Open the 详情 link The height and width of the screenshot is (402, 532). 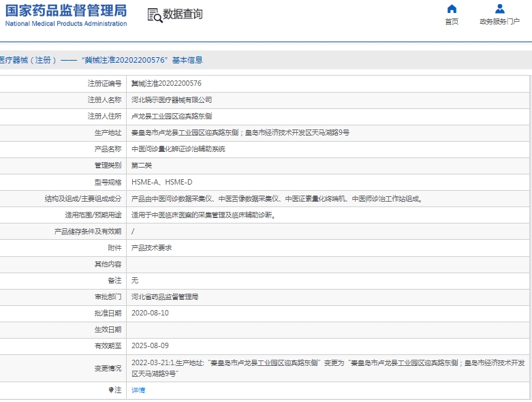[138, 390]
